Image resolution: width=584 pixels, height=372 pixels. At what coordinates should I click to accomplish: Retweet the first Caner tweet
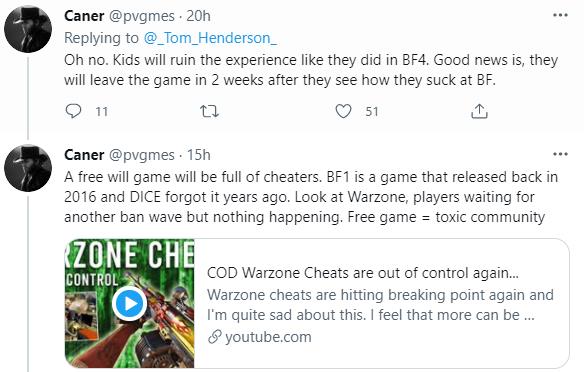click(x=209, y=111)
